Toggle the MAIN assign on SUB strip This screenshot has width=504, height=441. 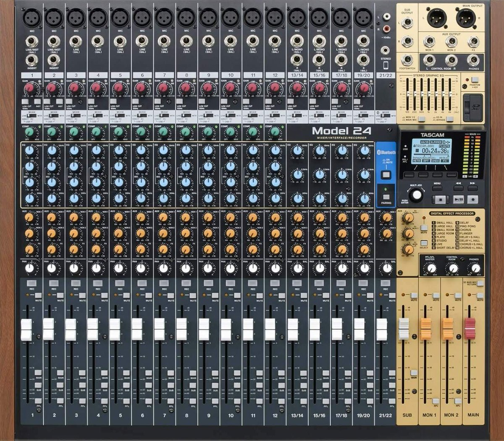coord(414,373)
